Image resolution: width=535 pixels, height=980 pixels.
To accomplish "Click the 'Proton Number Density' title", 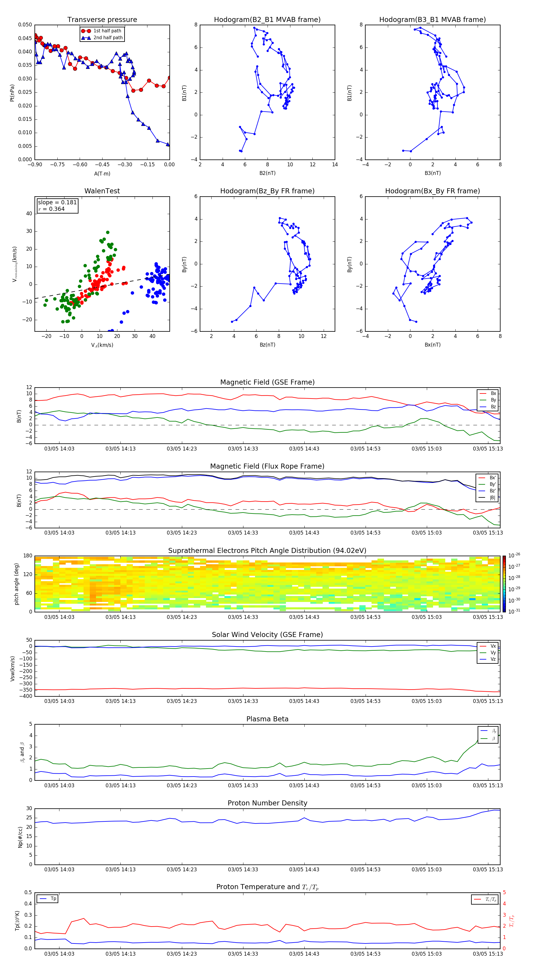I will click(267, 803).
